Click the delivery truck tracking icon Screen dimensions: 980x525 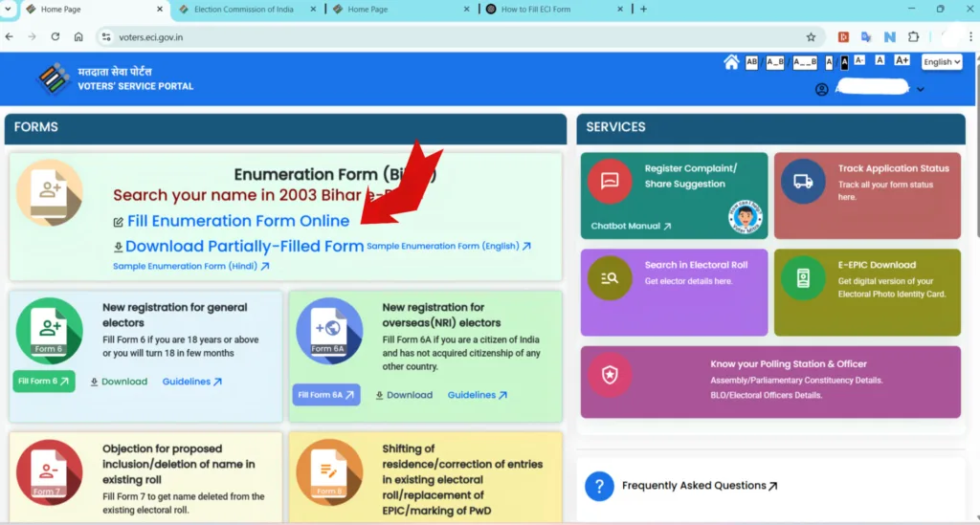[803, 181]
